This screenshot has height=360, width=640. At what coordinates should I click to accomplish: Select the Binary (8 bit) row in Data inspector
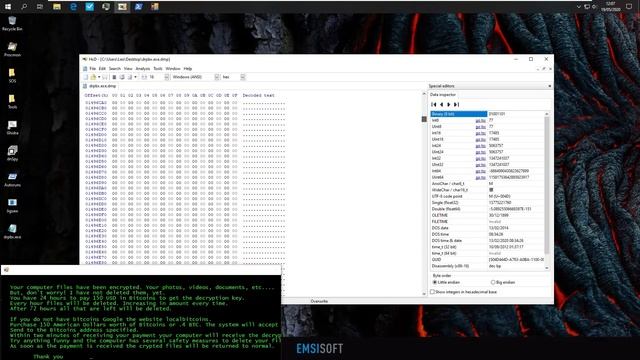[487, 114]
